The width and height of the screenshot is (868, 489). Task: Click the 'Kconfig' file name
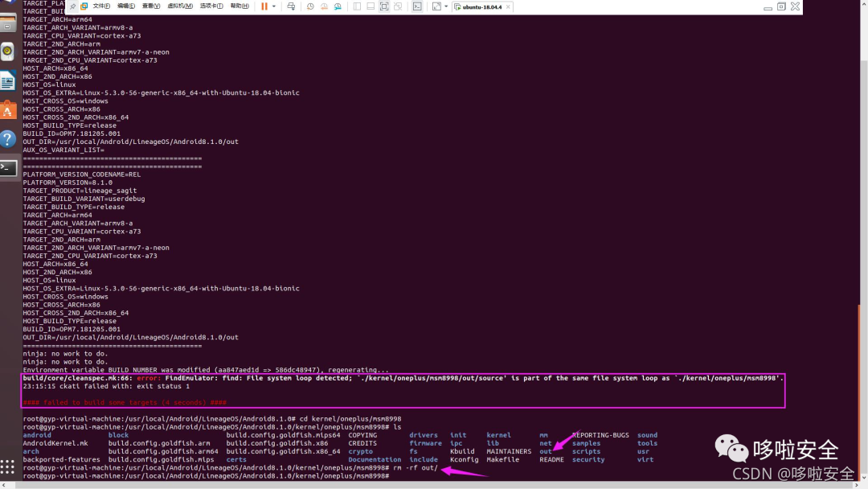pos(465,460)
